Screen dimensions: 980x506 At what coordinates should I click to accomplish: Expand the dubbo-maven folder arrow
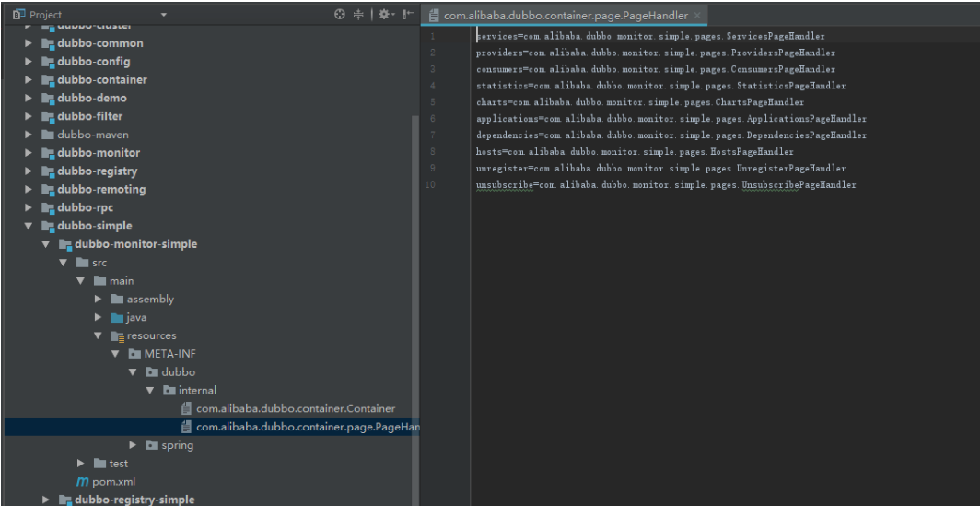(29, 135)
